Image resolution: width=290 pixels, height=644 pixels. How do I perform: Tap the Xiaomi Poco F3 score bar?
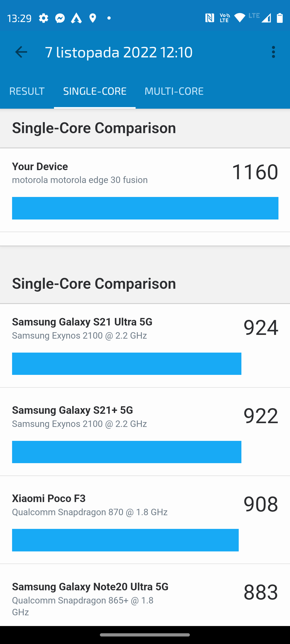pos(125,540)
